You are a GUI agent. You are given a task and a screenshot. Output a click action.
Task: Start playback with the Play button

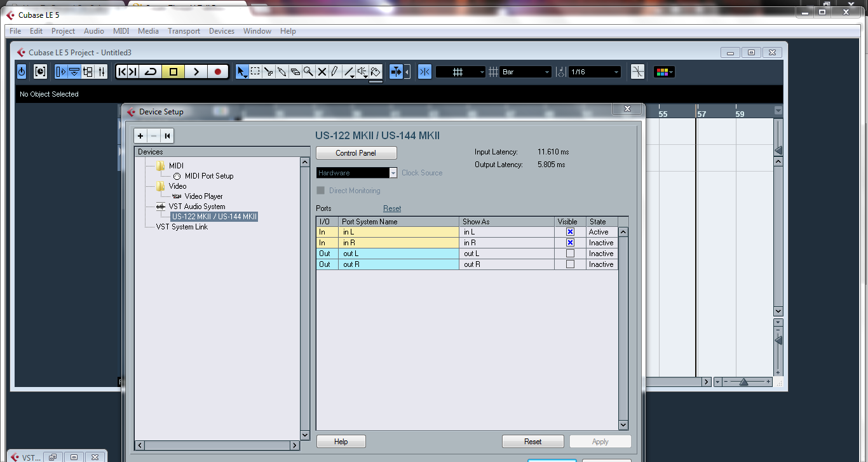196,72
